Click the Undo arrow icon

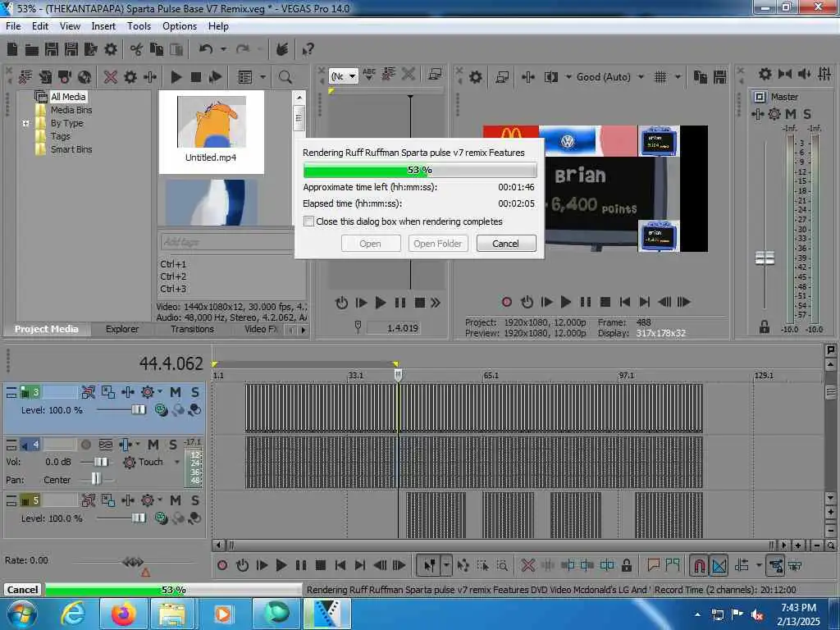click(205, 49)
